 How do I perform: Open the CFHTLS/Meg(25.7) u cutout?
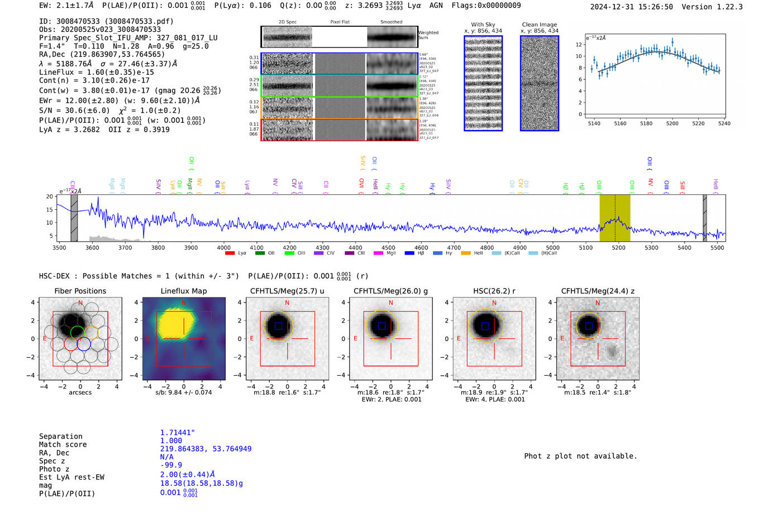point(287,339)
